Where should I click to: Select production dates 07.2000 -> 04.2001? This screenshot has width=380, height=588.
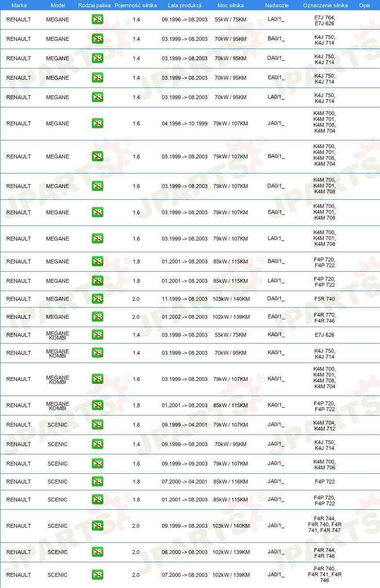tap(185, 482)
